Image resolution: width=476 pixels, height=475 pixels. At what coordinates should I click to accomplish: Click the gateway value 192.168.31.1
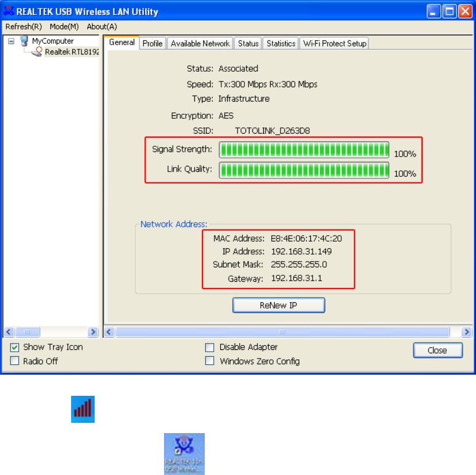tap(296, 278)
